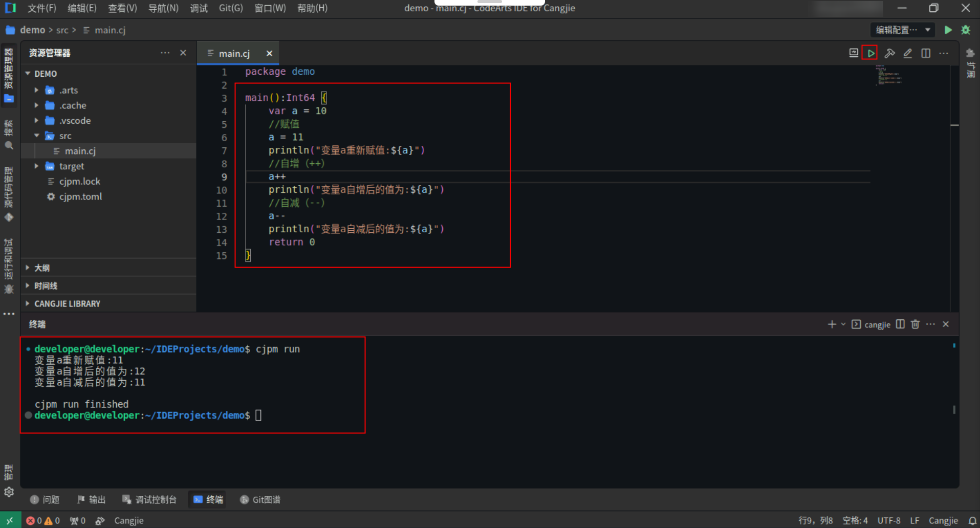The width and height of the screenshot is (980, 528).
Task: Open the preview monitor icon in editor toolbar
Action: (853, 53)
